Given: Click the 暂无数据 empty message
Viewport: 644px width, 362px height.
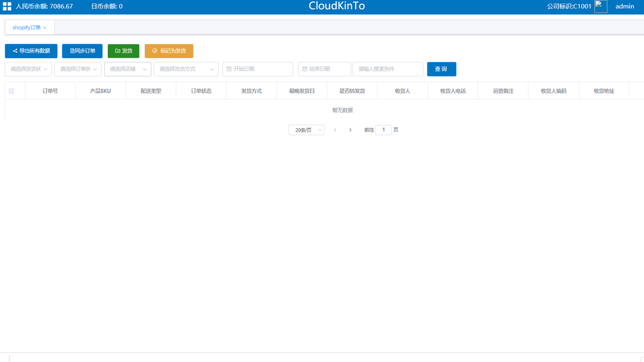Looking at the screenshot, I should pyautogui.click(x=343, y=110).
